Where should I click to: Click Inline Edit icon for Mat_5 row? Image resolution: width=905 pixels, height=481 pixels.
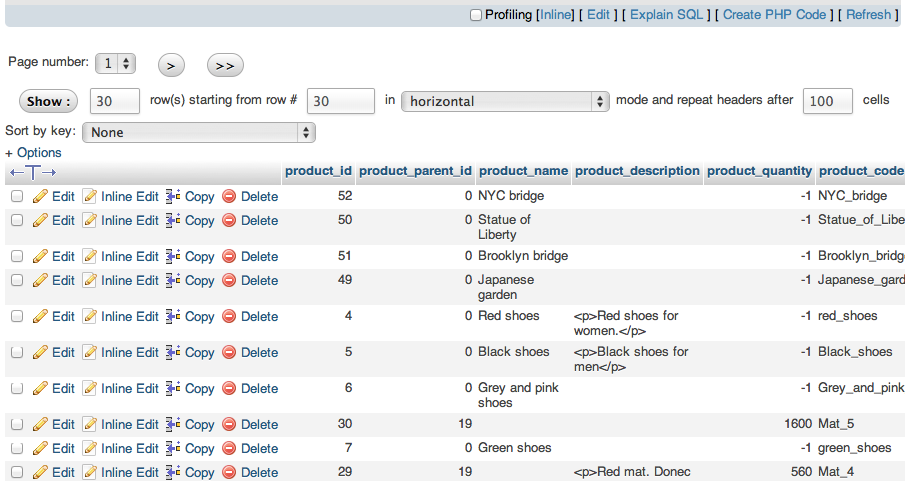click(90, 424)
